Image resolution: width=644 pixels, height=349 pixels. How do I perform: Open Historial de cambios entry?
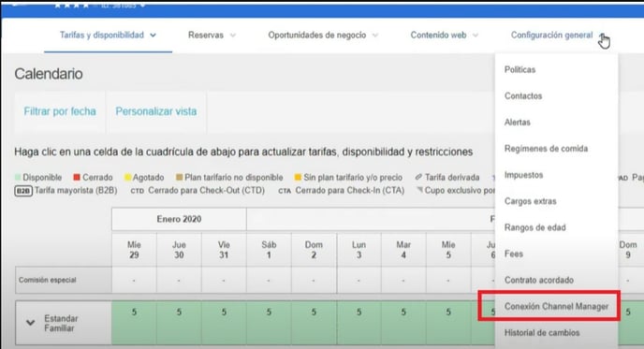(542, 332)
